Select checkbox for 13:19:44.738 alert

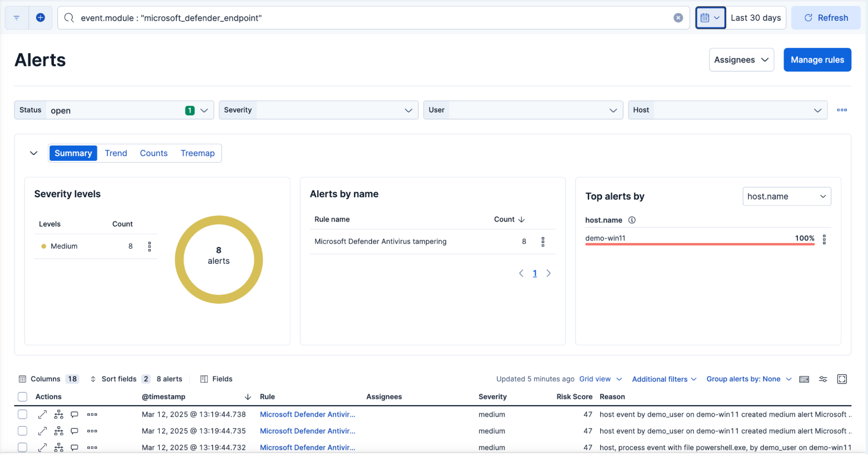coord(23,415)
